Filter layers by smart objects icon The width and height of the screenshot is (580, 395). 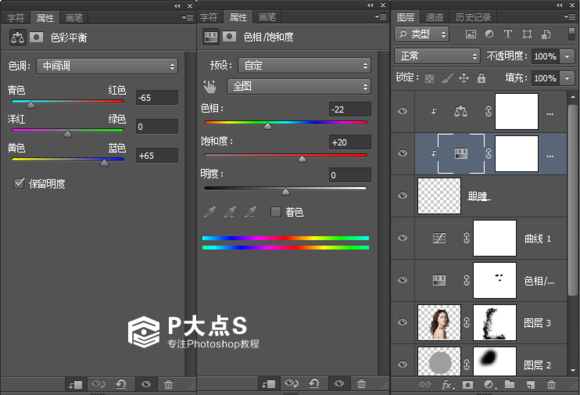pyautogui.click(x=546, y=34)
